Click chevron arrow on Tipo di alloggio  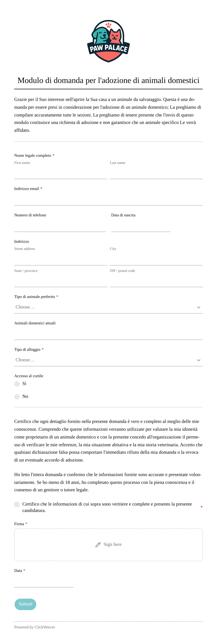click(199, 360)
